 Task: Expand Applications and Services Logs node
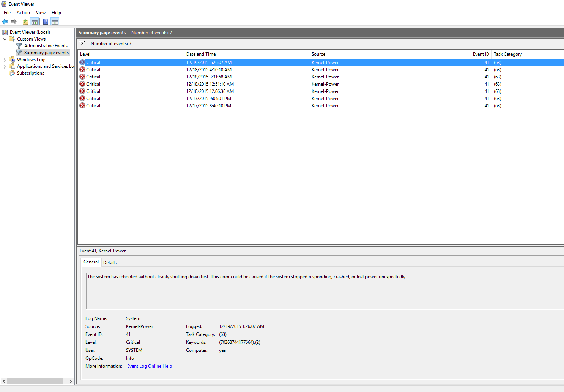(x=5, y=66)
